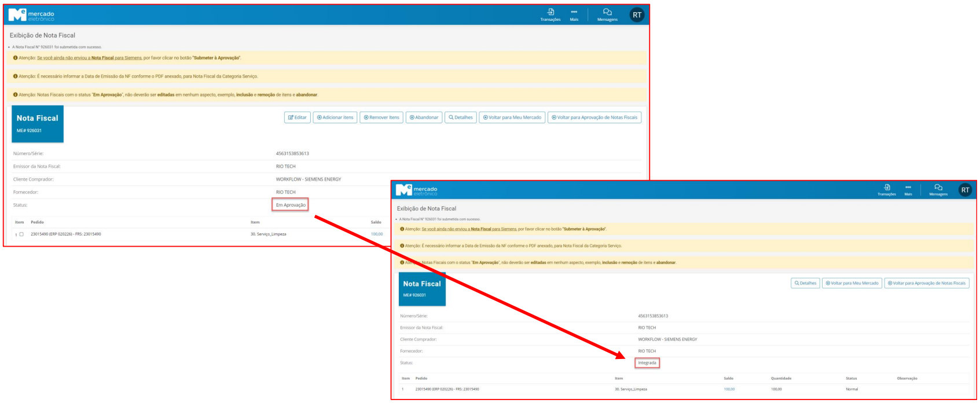The width and height of the screenshot is (980, 403).
Task: Click info icon of 'não deverão ser editadas' alert, Em Aprovação window
Action: click(x=15, y=95)
